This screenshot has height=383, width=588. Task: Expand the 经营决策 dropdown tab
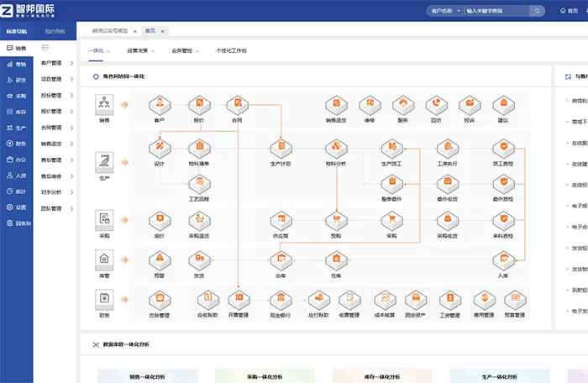[138, 50]
